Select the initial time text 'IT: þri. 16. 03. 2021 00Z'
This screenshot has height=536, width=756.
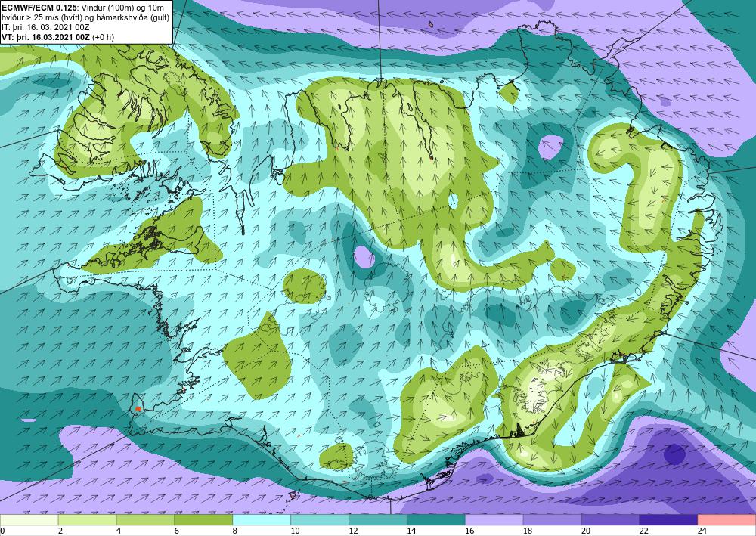45,27
